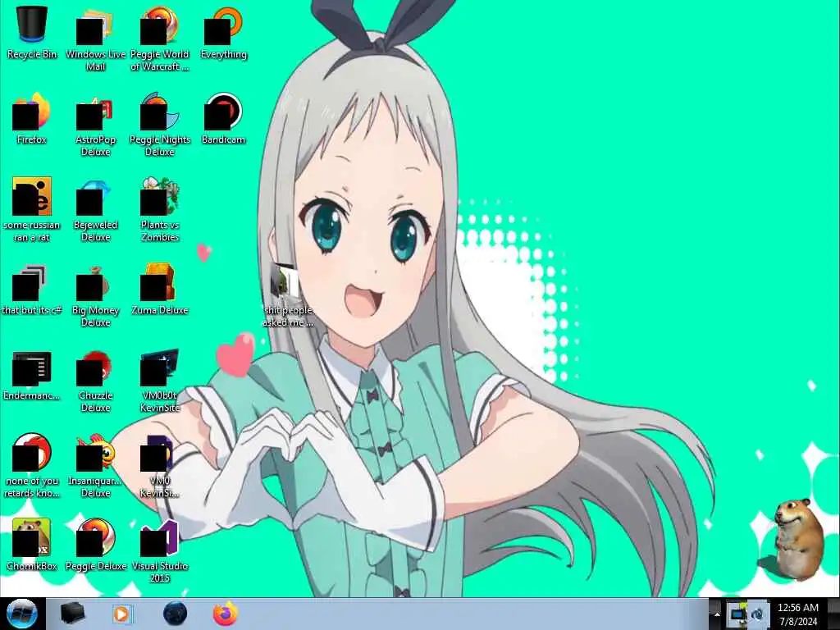
Task: Launch Firefox from the taskbar
Action: pos(226,614)
